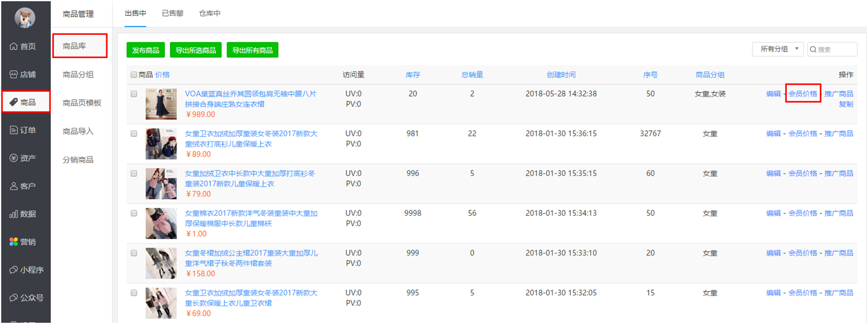The width and height of the screenshot is (868, 324).
Task: Select the 订单 orders icon in the sidebar
Action: (13, 130)
